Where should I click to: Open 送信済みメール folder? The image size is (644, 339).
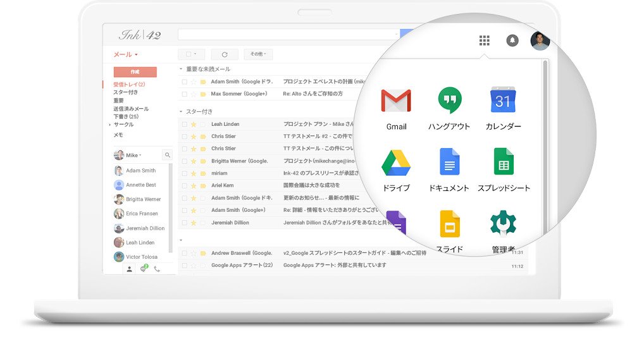[x=131, y=109]
